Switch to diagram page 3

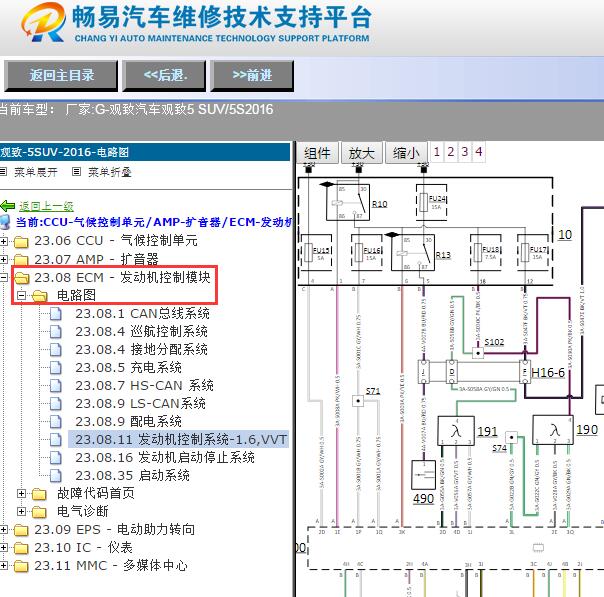tap(465, 151)
